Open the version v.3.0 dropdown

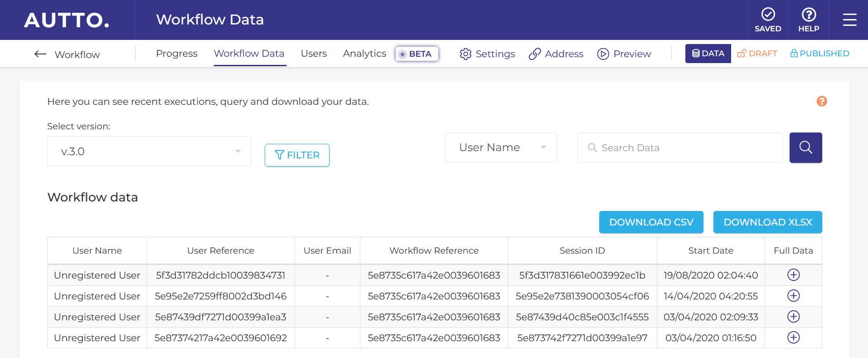point(149,152)
